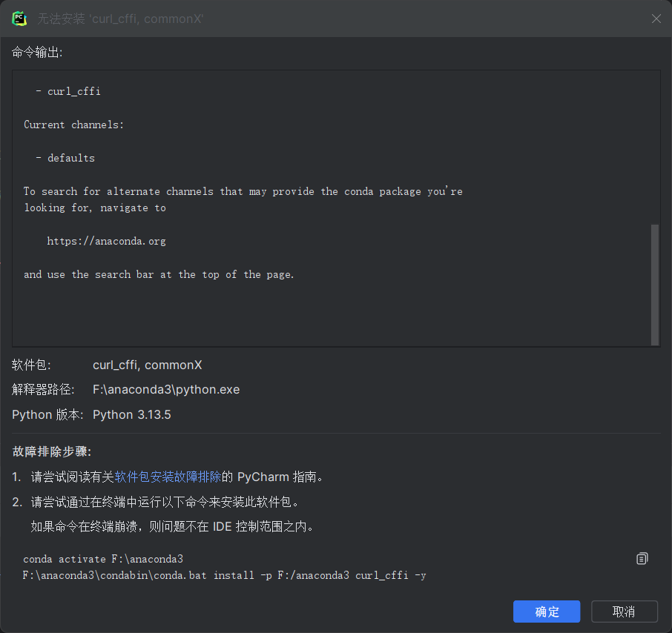Click the package value 'curl_cffi, commonX'
The width and height of the screenshot is (672, 633).
[x=148, y=365]
